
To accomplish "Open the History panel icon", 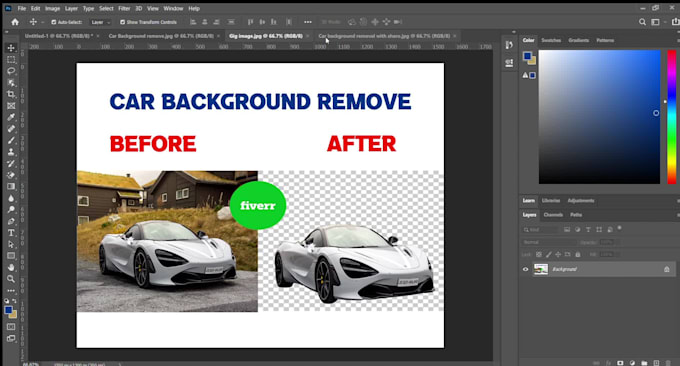I will (x=509, y=45).
